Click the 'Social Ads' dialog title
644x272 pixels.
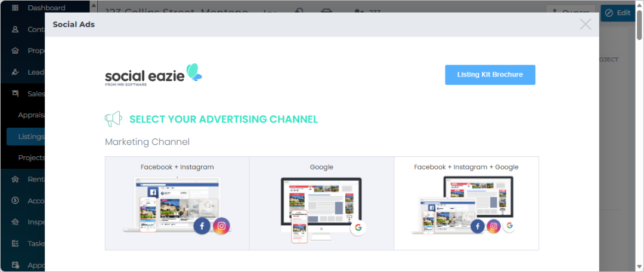point(74,24)
